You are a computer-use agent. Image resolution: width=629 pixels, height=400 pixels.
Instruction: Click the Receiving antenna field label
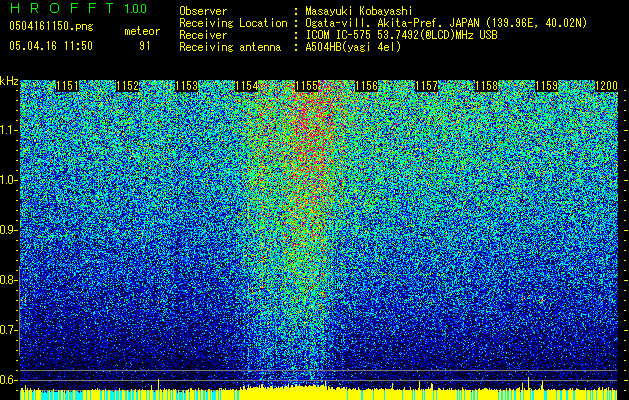[230, 47]
